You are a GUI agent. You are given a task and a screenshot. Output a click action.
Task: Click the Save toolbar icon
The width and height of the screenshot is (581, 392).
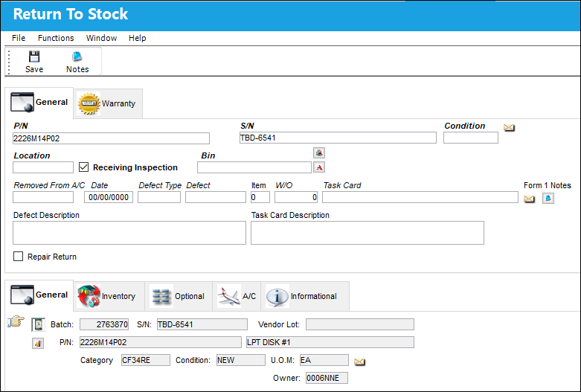click(34, 57)
